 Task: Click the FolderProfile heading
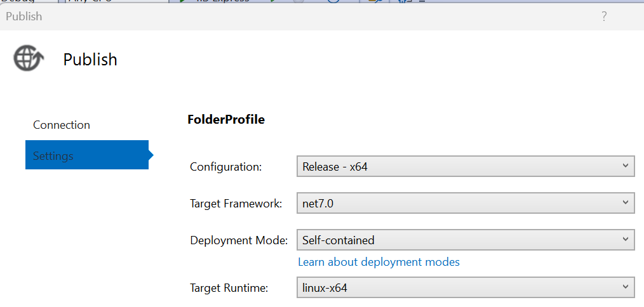[226, 119]
